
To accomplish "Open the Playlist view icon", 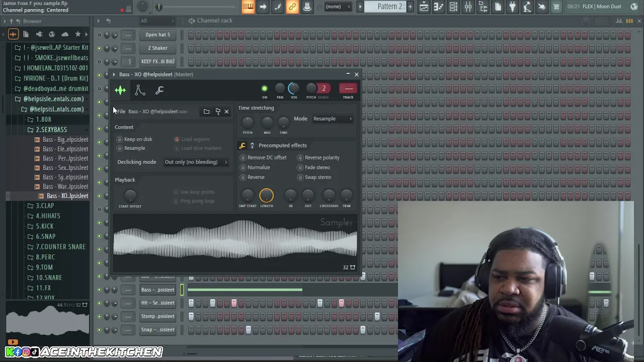I will click(424, 7).
